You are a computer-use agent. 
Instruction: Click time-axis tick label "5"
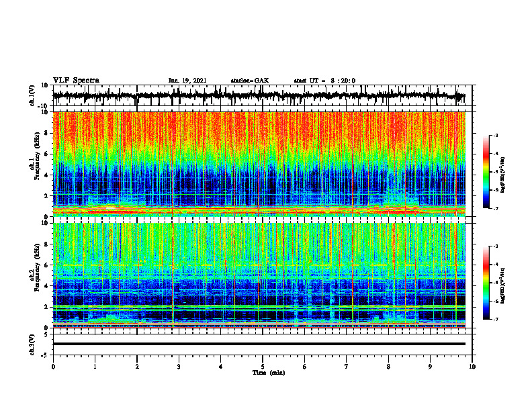263,367
